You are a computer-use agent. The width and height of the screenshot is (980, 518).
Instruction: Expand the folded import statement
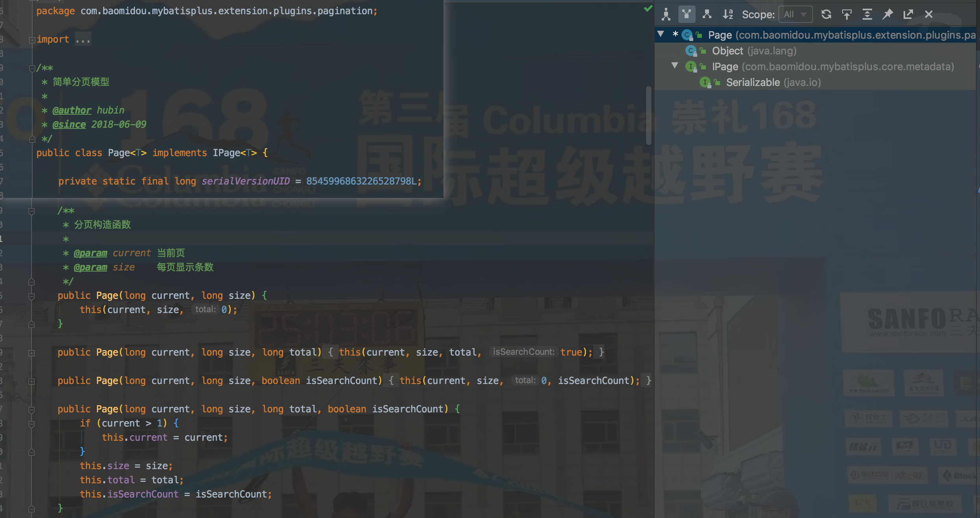(83, 39)
